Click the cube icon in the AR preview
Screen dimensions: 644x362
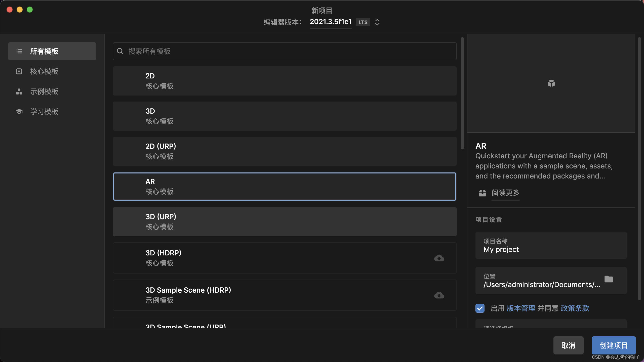551,83
